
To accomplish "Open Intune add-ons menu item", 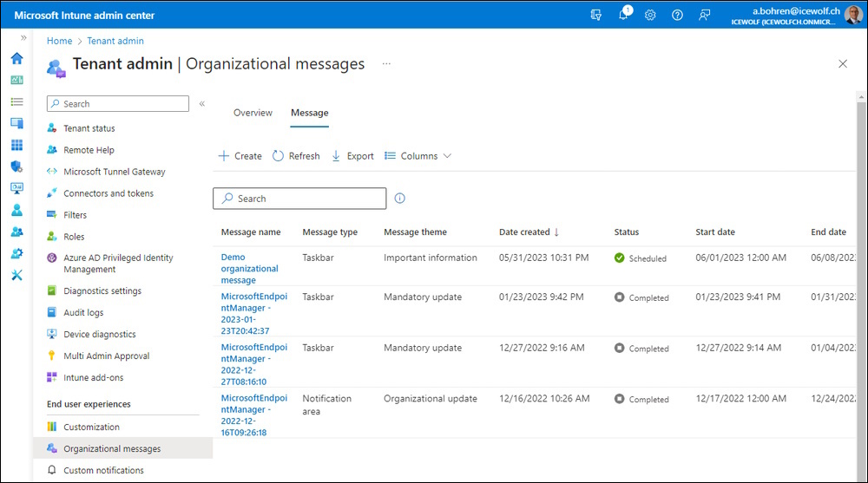I will (93, 377).
